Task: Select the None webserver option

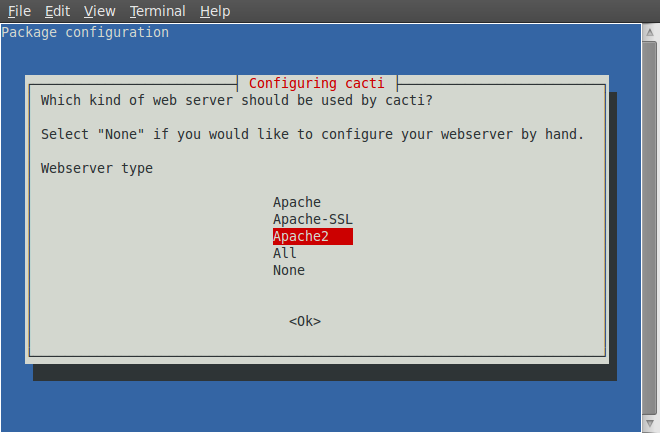Action: point(289,270)
